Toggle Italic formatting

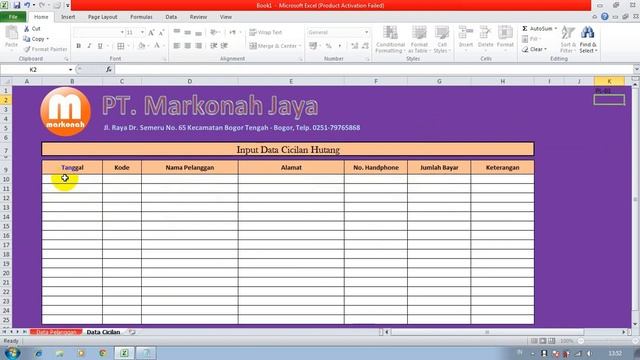click(89, 46)
